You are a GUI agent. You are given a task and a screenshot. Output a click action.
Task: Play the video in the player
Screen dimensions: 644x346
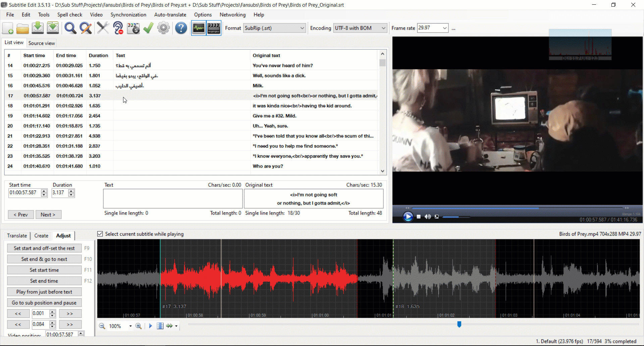pyautogui.click(x=408, y=217)
